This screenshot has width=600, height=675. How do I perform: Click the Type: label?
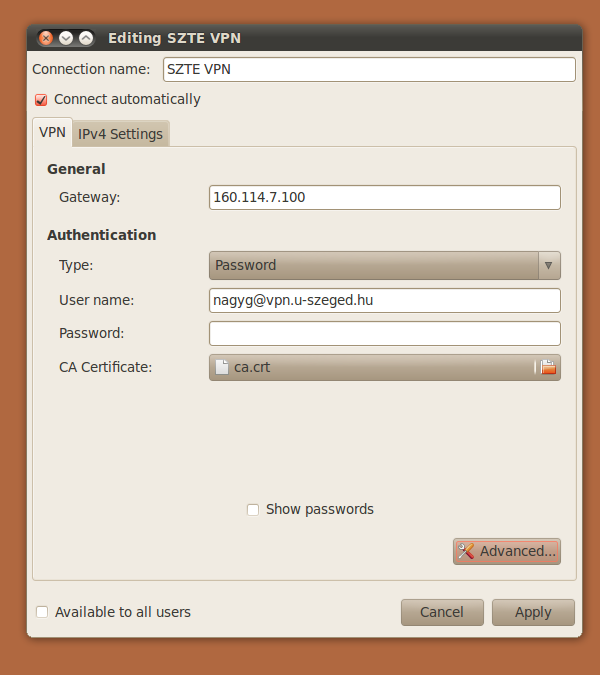(x=76, y=265)
